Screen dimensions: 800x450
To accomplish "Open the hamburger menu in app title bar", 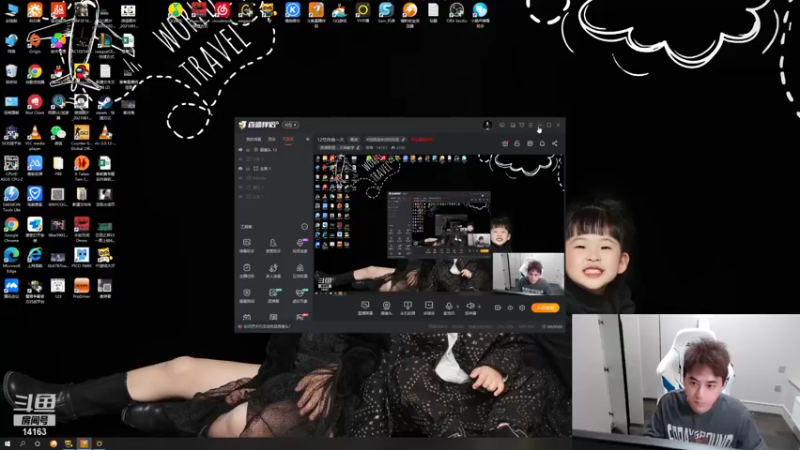I will point(531,125).
